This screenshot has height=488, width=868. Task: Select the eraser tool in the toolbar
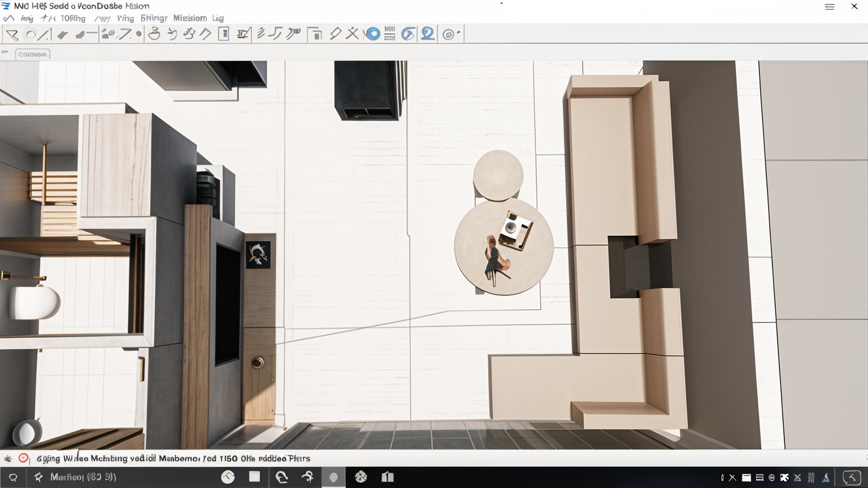pyautogui.click(x=62, y=35)
